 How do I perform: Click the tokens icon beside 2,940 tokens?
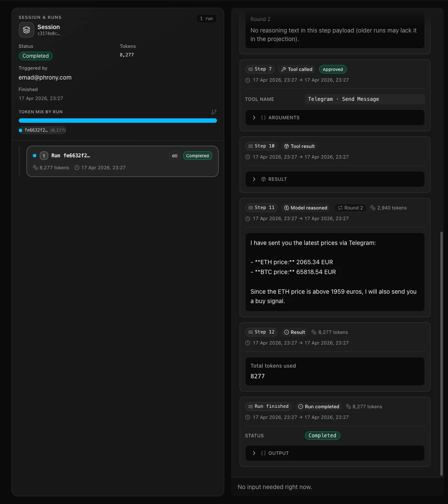coord(373,208)
